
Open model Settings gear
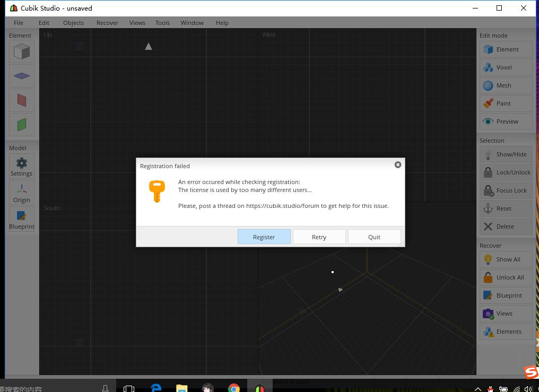22,166
